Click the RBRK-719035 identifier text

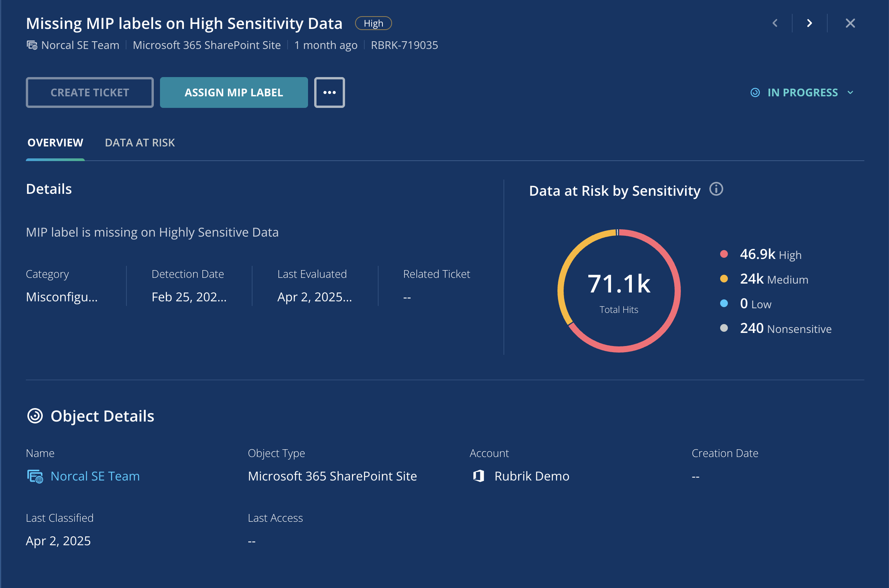[404, 45]
